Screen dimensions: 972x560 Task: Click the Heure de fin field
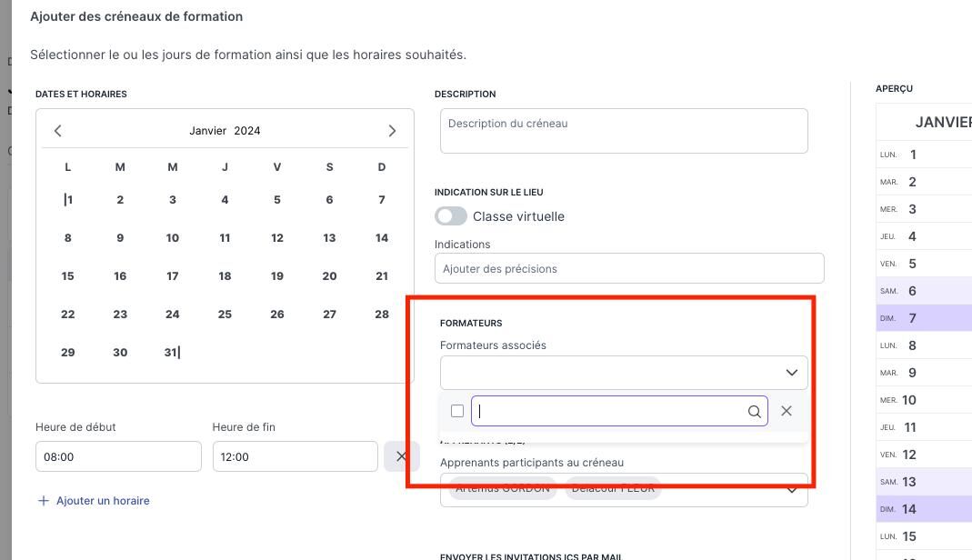[x=295, y=456]
